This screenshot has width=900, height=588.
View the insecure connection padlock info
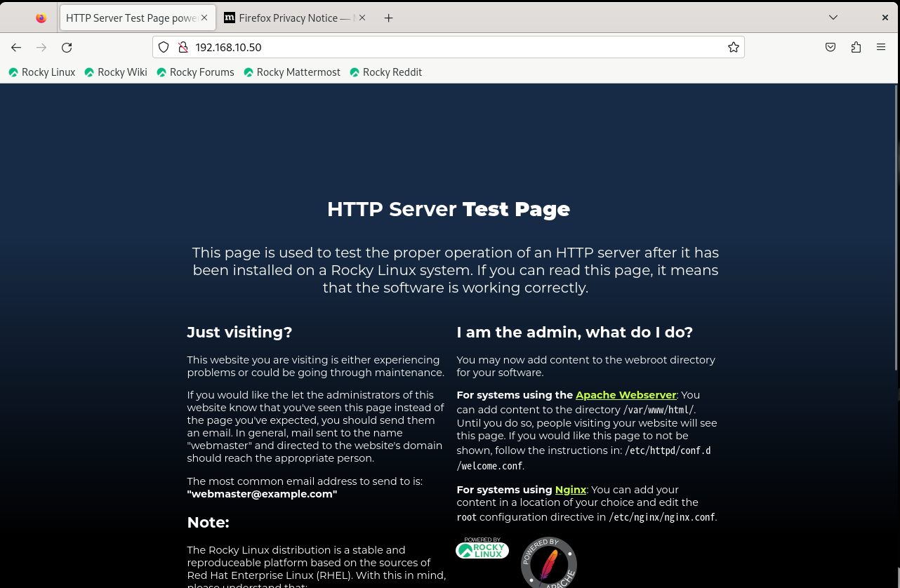pyautogui.click(x=183, y=47)
